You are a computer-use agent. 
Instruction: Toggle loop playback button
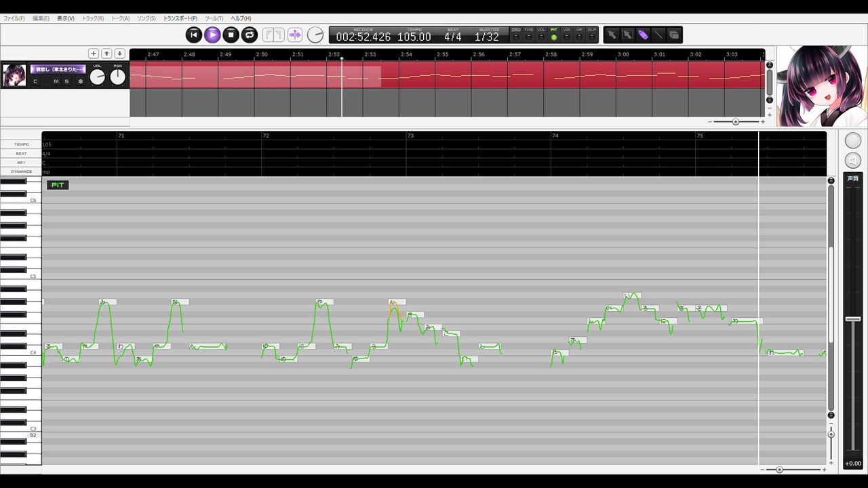point(249,35)
